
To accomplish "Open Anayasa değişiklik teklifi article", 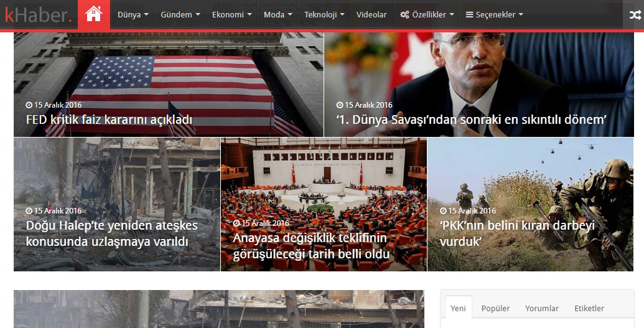I will 311,246.
